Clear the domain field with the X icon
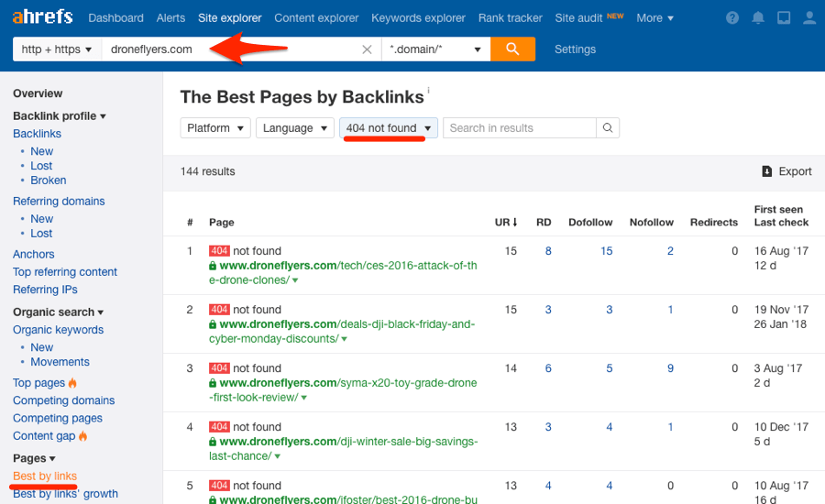The width and height of the screenshot is (825, 504). [367, 49]
